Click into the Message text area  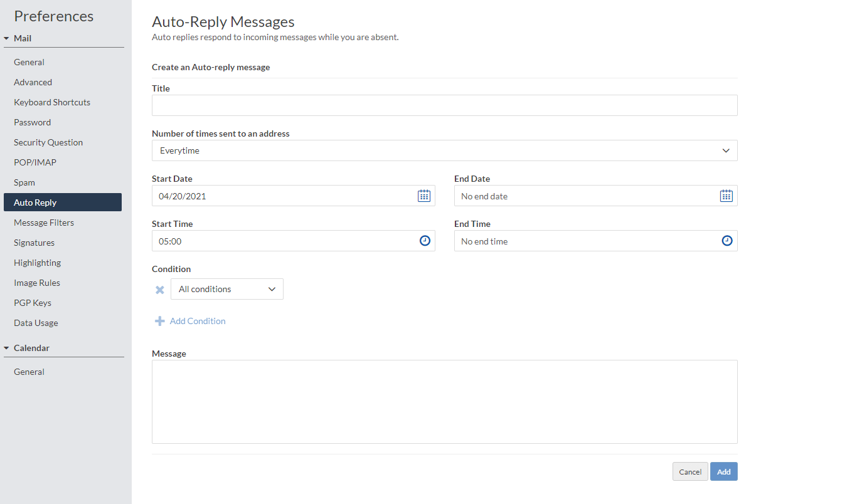444,401
